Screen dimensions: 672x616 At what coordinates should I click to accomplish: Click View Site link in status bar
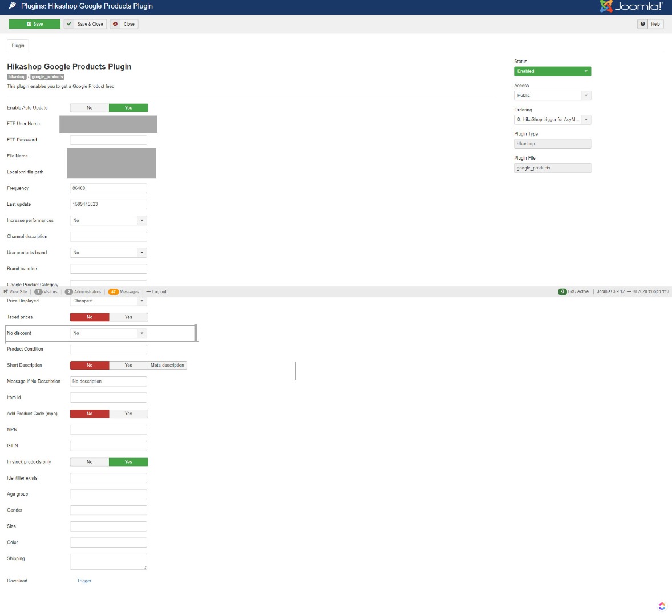coord(15,291)
